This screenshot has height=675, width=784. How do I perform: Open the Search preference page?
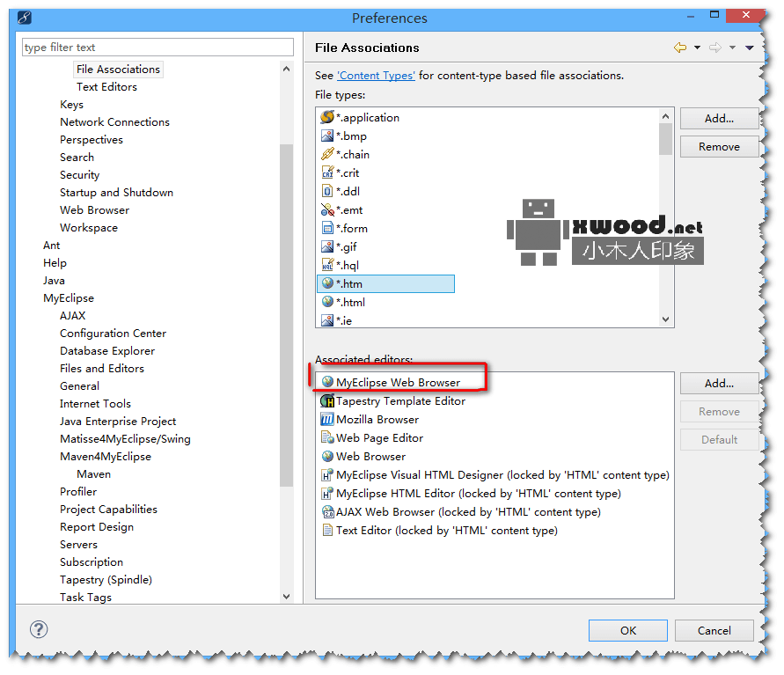point(77,157)
